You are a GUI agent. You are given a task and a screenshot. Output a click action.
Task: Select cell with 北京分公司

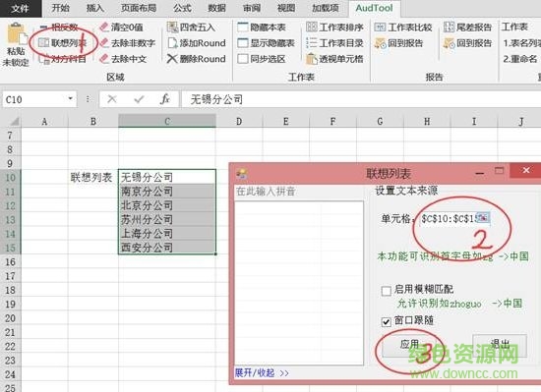tap(167, 205)
